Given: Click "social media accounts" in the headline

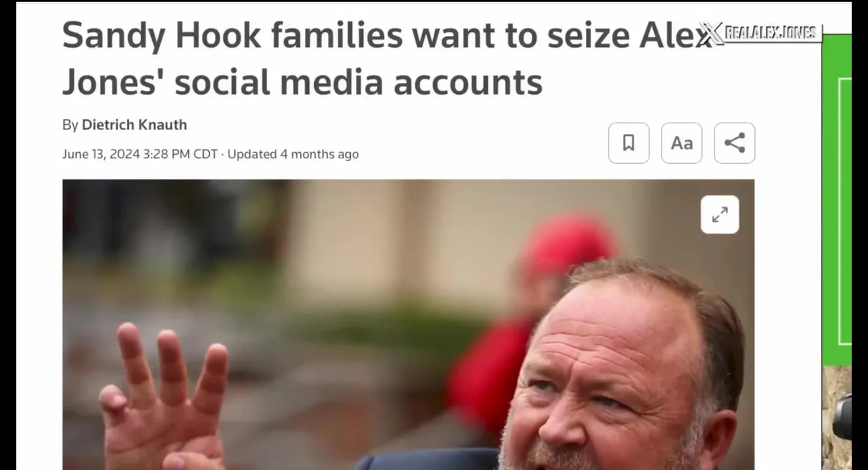Looking at the screenshot, I should coord(359,82).
